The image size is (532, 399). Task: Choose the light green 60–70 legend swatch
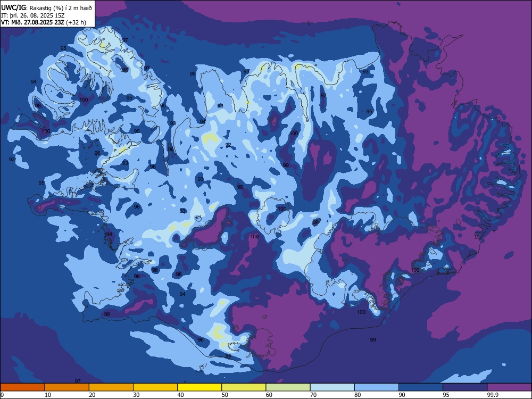(288, 387)
